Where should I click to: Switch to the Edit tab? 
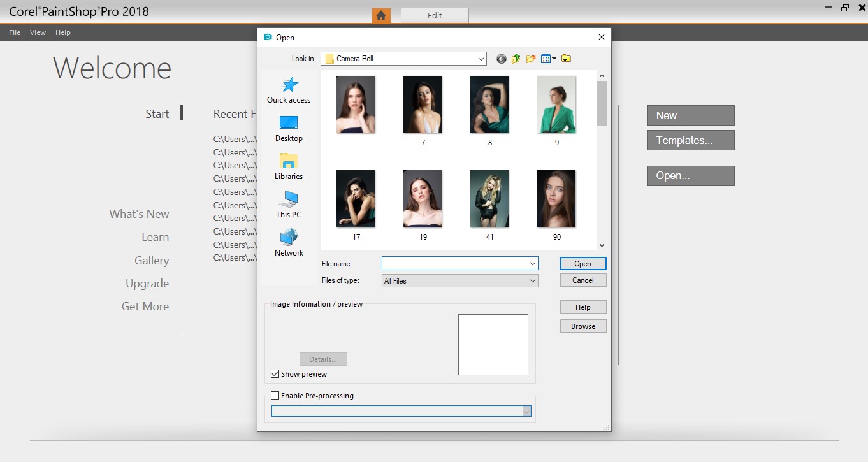[435, 16]
